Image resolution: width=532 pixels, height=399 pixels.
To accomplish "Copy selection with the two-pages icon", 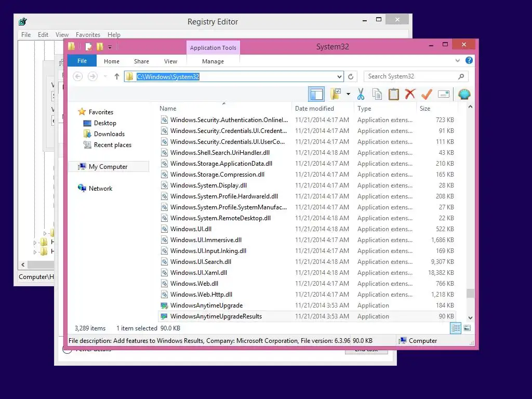I will 377,94.
